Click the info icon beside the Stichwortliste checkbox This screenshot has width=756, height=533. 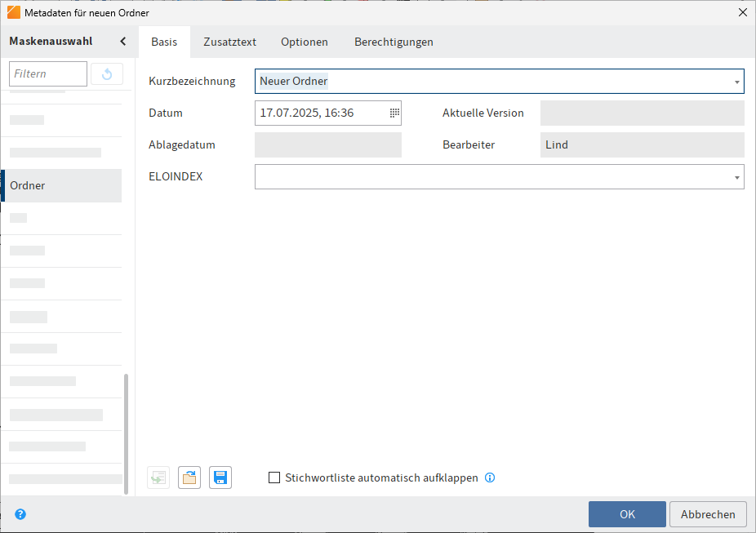(490, 477)
